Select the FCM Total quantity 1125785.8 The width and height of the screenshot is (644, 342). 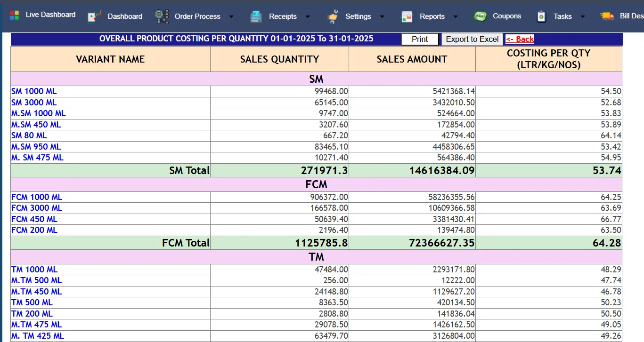coord(322,243)
